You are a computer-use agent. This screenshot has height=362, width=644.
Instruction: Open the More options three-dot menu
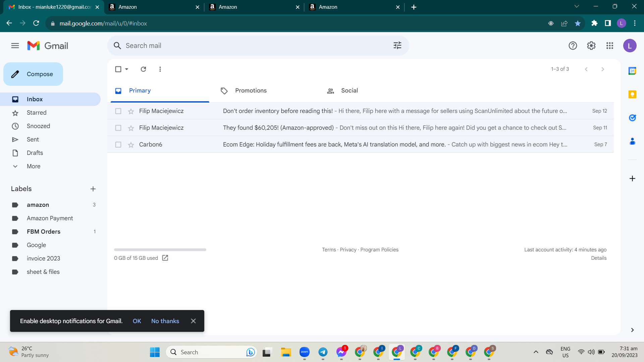tap(160, 69)
